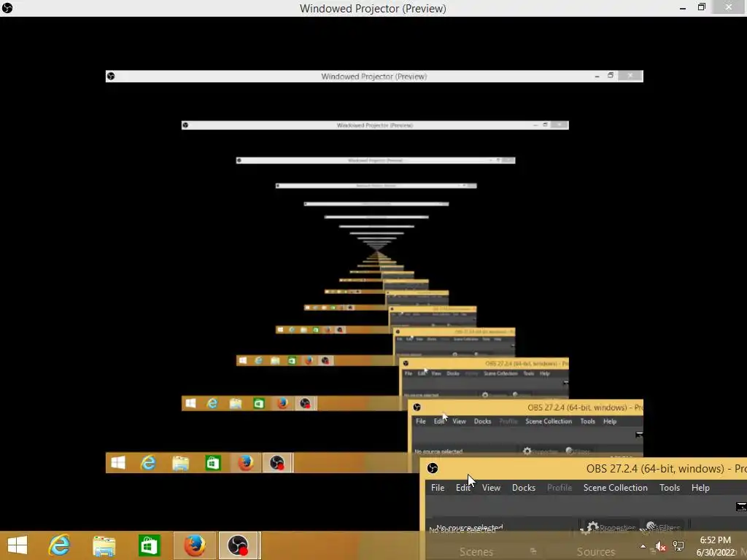Switch to Firefox on the bottom taskbar

194,545
